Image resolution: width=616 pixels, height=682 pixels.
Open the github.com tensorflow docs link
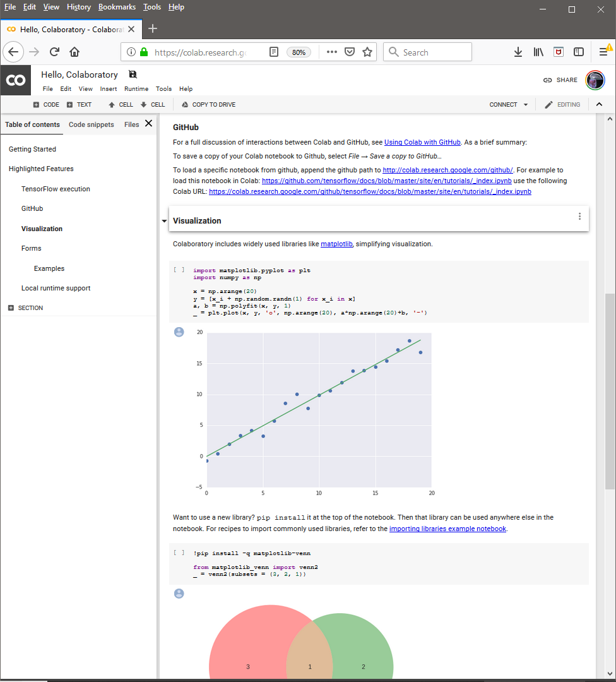[386, 181]
